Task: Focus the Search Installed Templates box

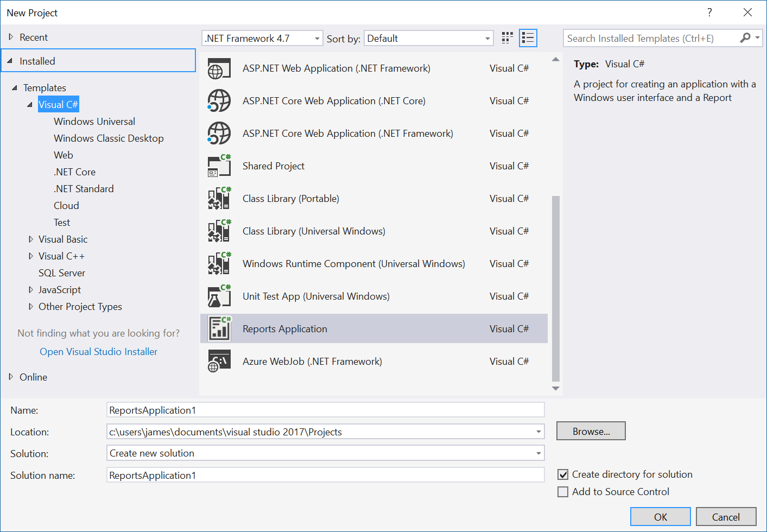Action: [651, 39]
